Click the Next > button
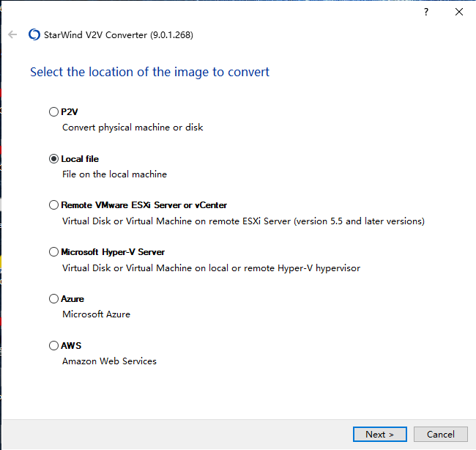Viewport: 476px width, 450px height. [x=380, y=434]
